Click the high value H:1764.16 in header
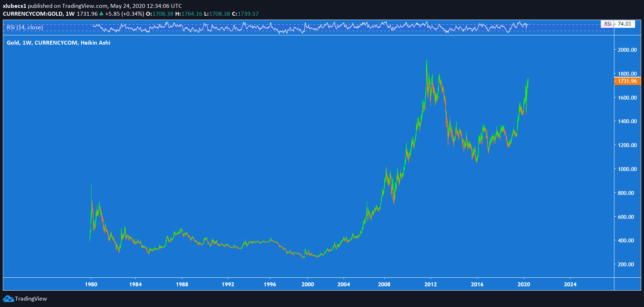This screenshot has width=644, height=307. click(189, 14)
